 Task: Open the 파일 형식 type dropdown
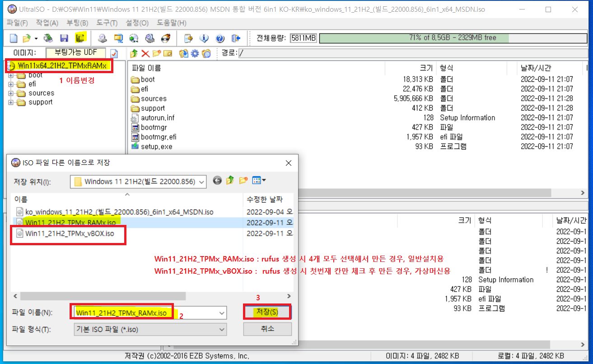point(222,330)
